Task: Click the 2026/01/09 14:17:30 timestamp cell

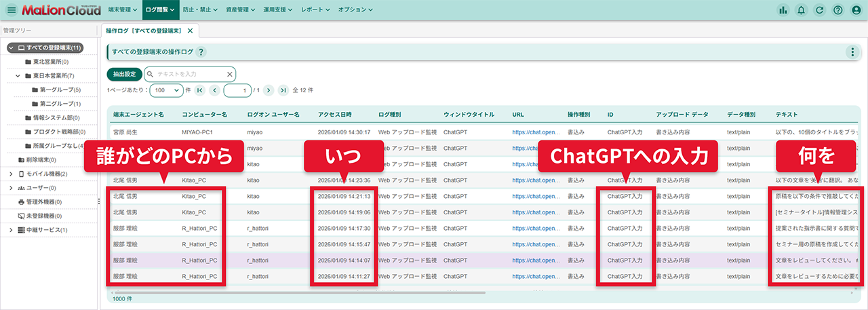Action: point(344,229)
